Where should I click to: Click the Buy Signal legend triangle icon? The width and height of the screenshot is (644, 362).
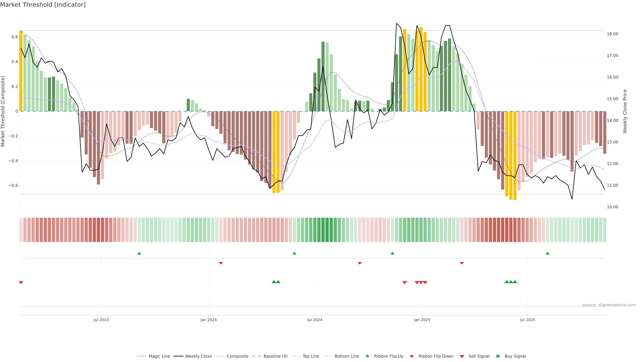498,356
